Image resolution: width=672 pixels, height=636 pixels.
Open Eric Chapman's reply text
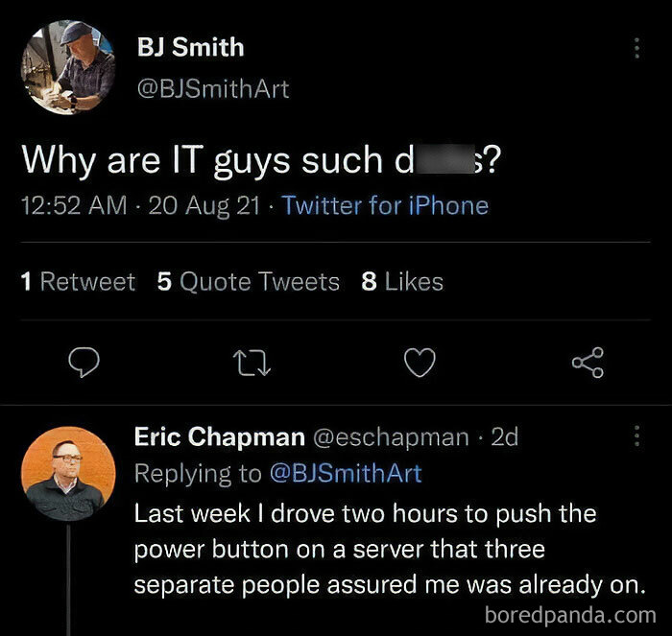(x=384, y=548)
